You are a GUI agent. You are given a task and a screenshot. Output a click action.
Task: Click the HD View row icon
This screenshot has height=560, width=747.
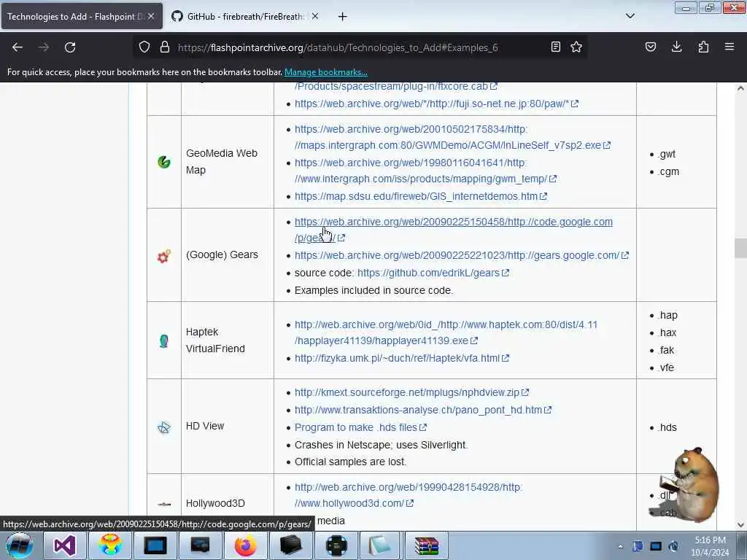coord(164,427)
